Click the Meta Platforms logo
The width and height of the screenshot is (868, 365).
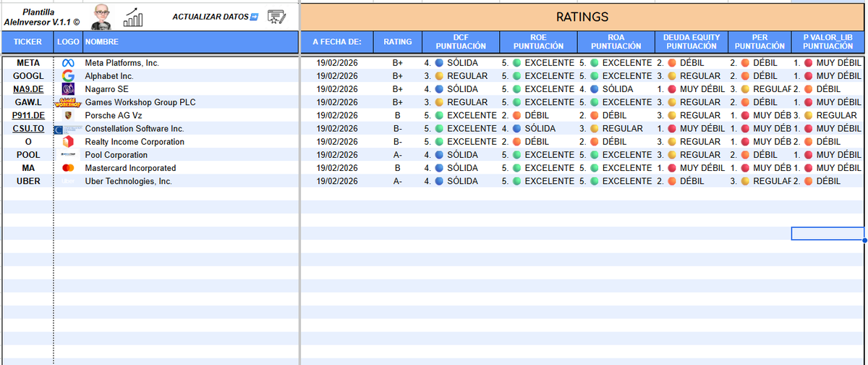69,63
